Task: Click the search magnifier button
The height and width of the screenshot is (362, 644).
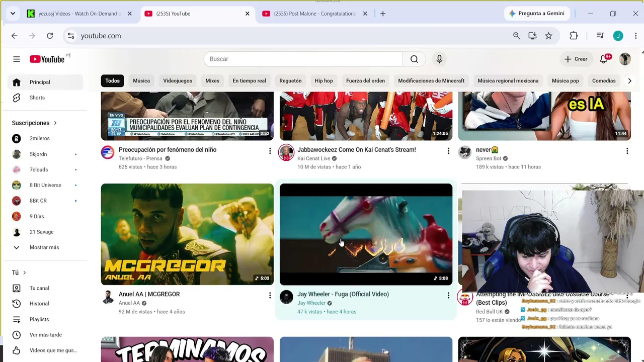Action: [x=414, y=59]
